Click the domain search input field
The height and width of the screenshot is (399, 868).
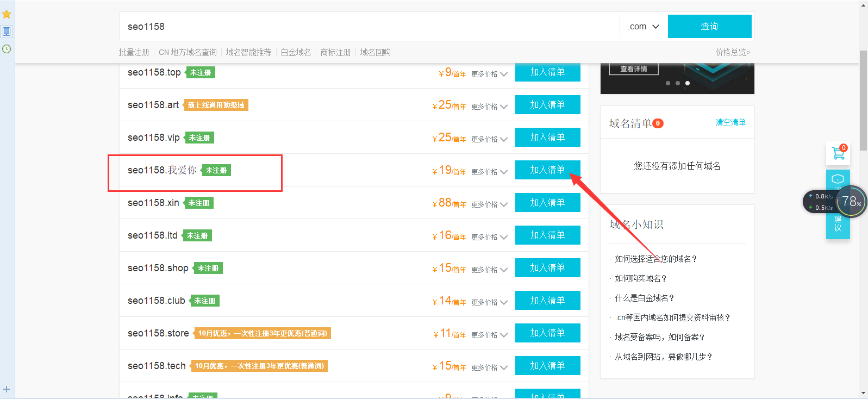click(370, 27)
